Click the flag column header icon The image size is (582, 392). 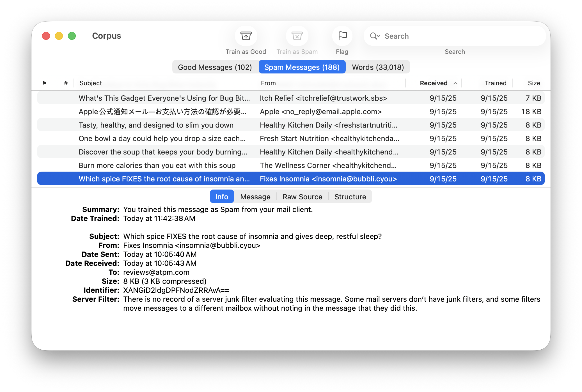[x=45, y=83]
